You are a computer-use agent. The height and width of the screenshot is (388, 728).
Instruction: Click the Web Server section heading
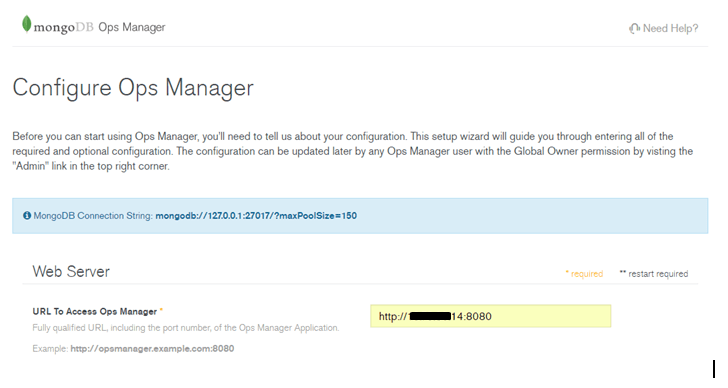click(71, 272)
